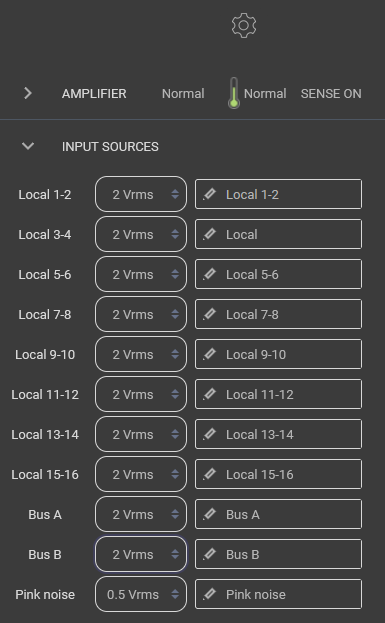Open the settings gear icon
The width and height of the screenshot is (385, 623).
(244, 25)
